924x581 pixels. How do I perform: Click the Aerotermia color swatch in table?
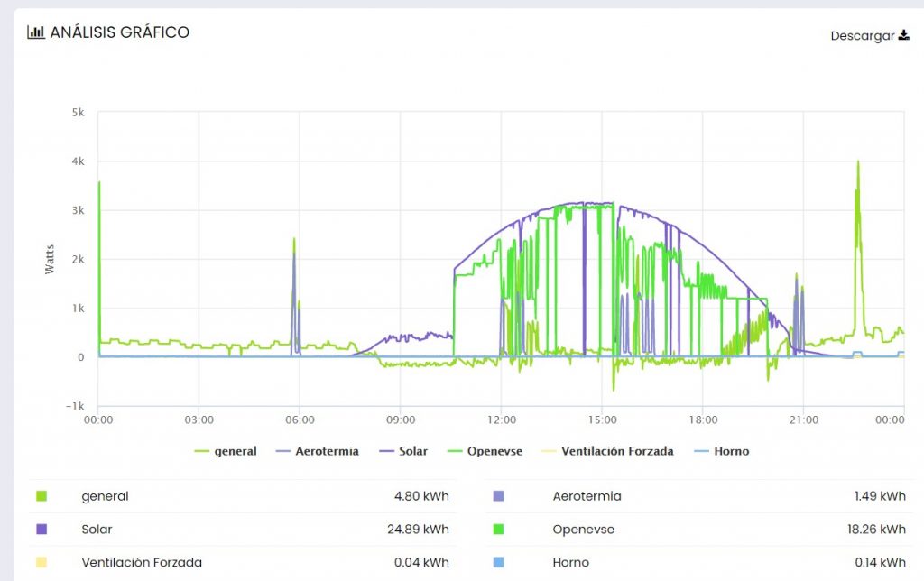tap(499, 496)
